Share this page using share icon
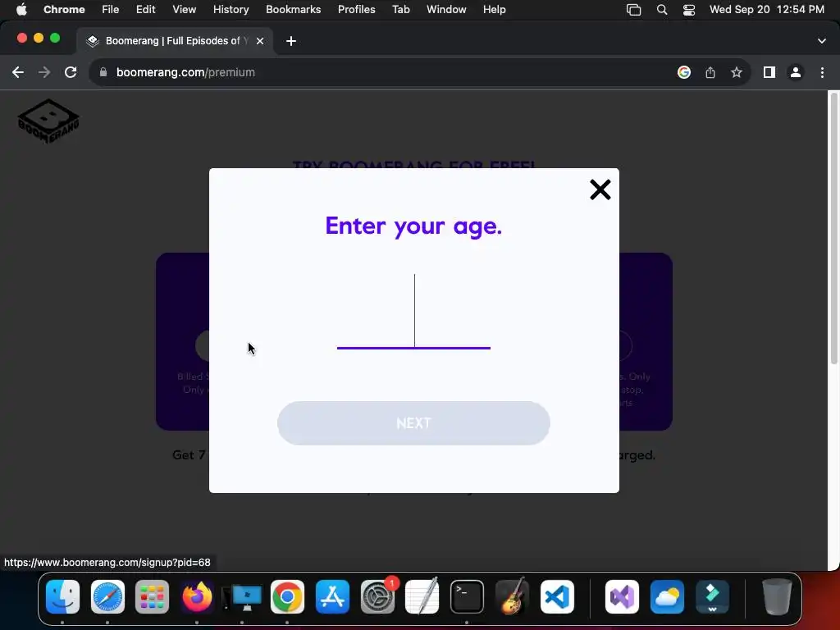 710,72
